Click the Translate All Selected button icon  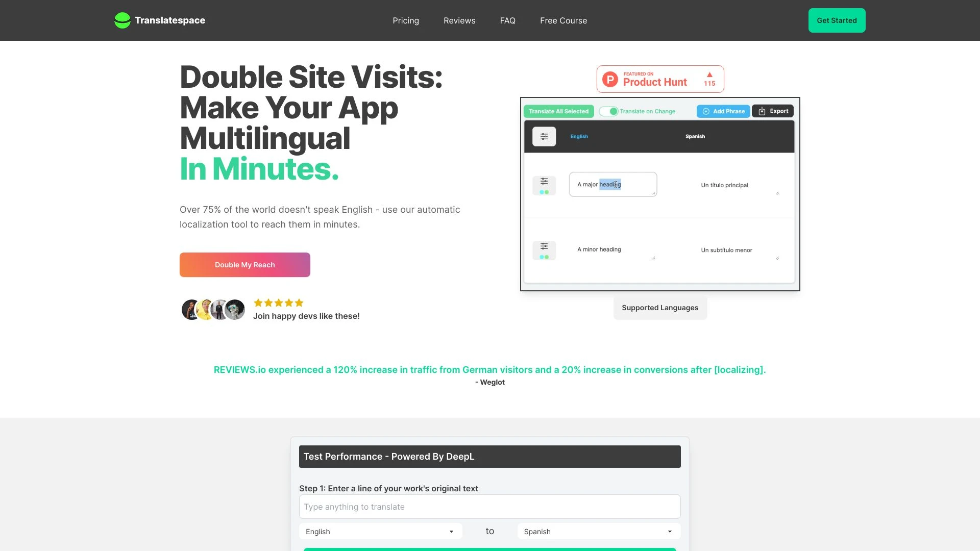[559, 110]
